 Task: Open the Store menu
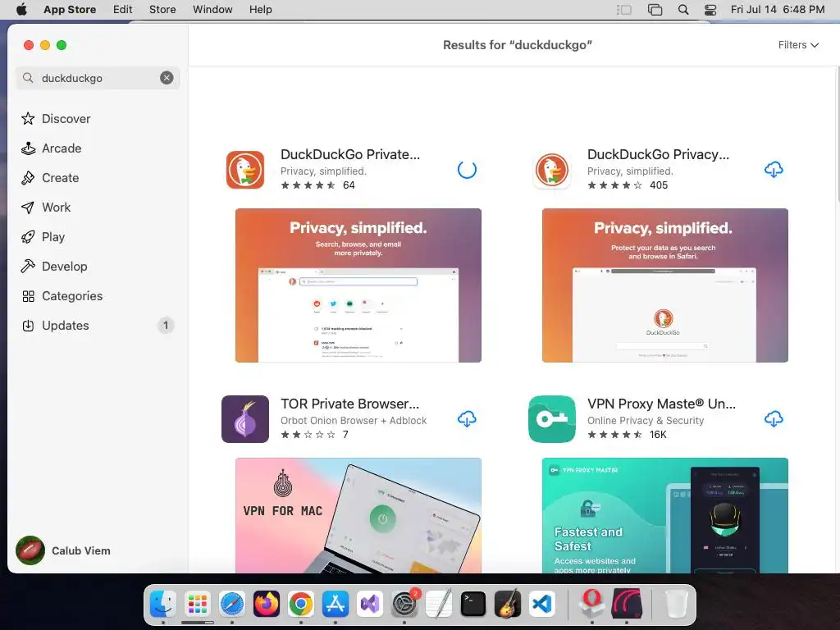[162, 10]
